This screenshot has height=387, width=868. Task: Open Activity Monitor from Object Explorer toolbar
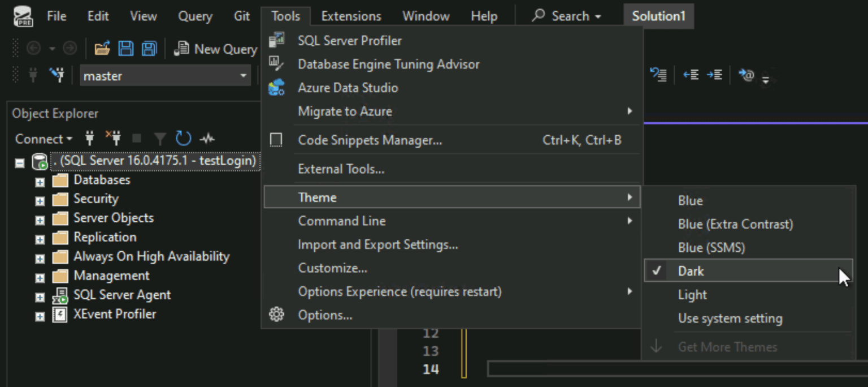(x=207, y=139)
